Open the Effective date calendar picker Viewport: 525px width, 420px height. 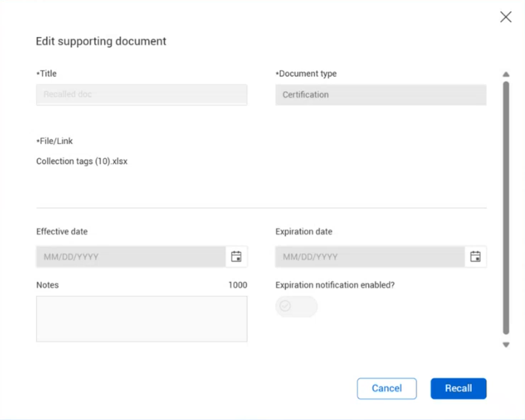tap(236, 257)
